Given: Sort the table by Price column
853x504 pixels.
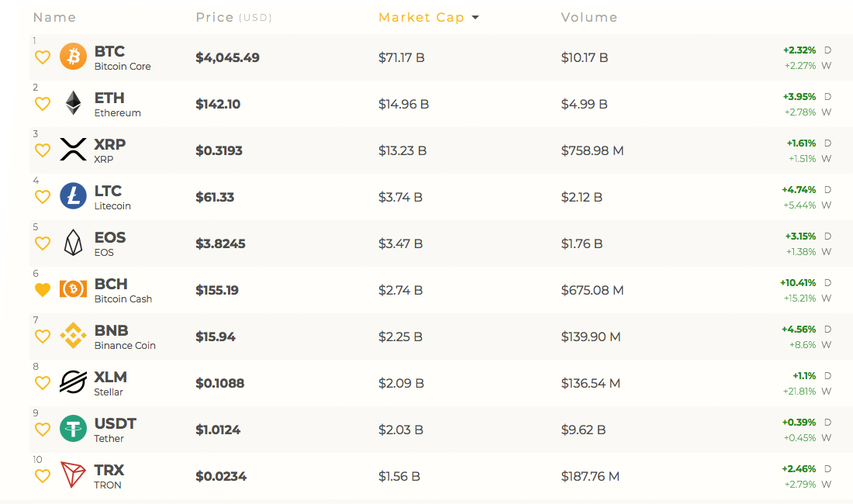Looking at the screenshot, I should tap(214, 17).
